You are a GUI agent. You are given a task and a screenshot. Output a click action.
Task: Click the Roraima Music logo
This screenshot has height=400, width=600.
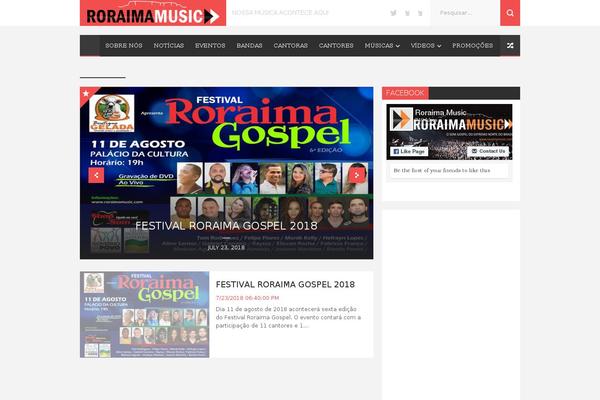153,13
